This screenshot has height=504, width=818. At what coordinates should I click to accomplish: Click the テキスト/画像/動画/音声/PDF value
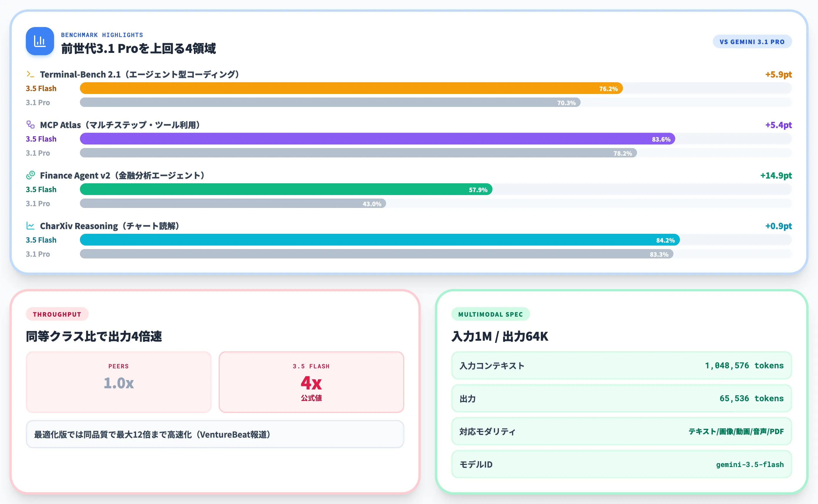[736, 431]
